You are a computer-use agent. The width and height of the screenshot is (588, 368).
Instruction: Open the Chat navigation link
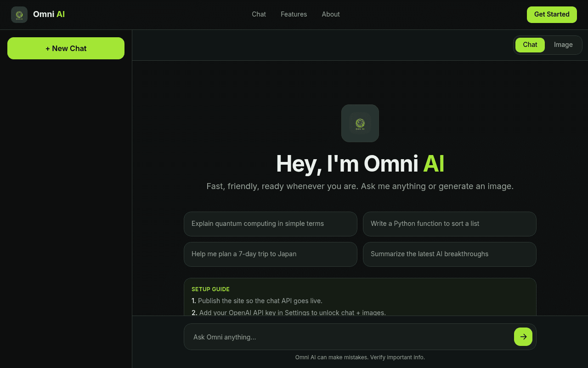(259, 14)
